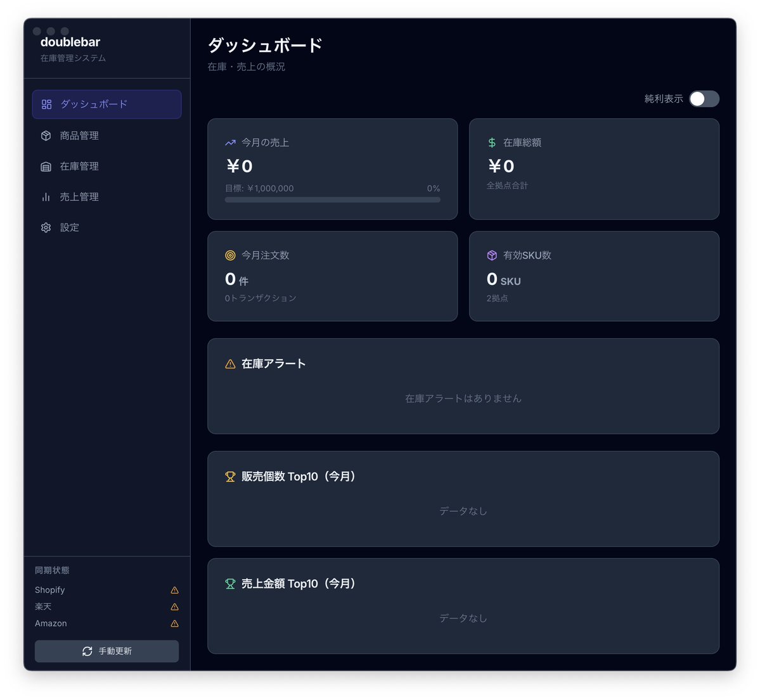The height and width of the screenshot is (700, 760).
Task: Click Shopify in 同期状態
Action: (50, 590)
